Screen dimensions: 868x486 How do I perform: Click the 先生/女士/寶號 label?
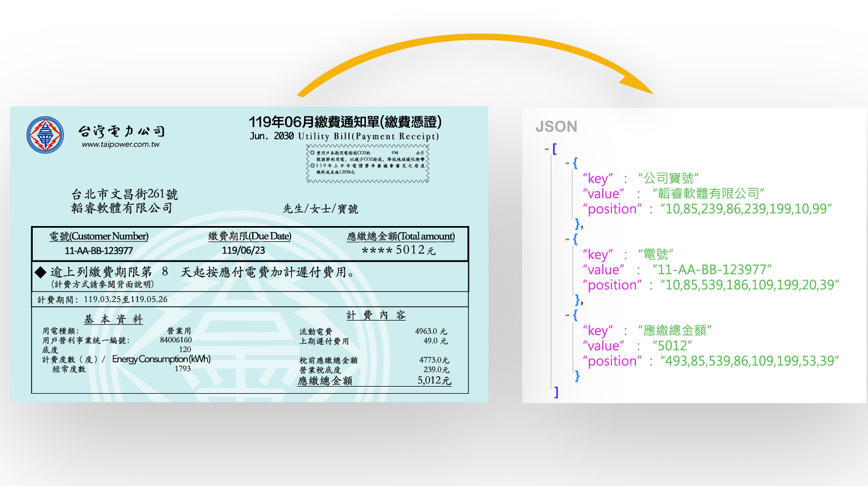(320, 209)
